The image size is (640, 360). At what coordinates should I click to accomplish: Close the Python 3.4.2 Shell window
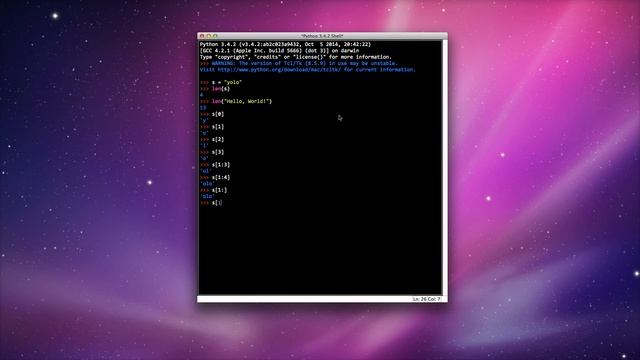tap(202, 36)
